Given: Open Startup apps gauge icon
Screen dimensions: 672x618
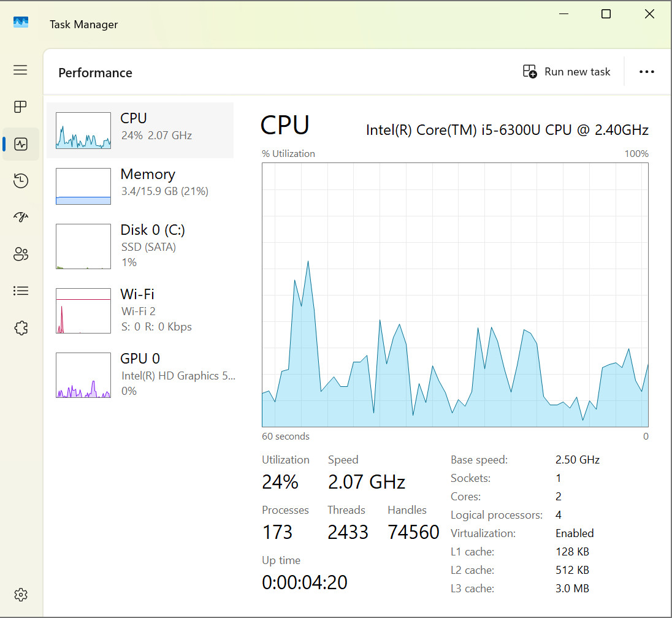Looking at the screenshot, I should pos(21,217).
